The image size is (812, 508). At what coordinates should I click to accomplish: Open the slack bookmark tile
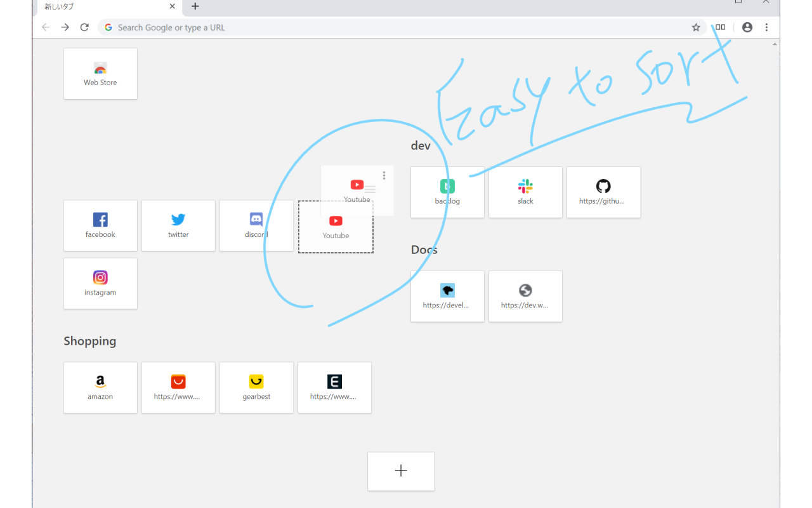[x=525, y=192]
